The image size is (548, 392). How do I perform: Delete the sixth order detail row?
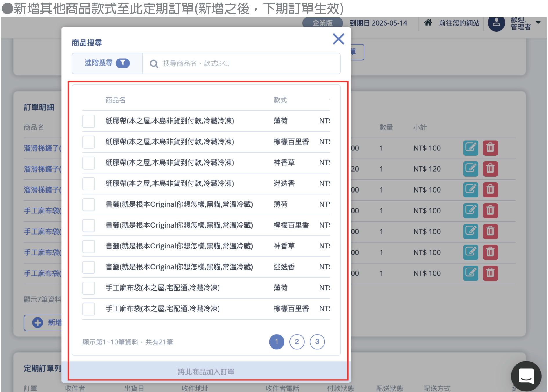(490, 252)
